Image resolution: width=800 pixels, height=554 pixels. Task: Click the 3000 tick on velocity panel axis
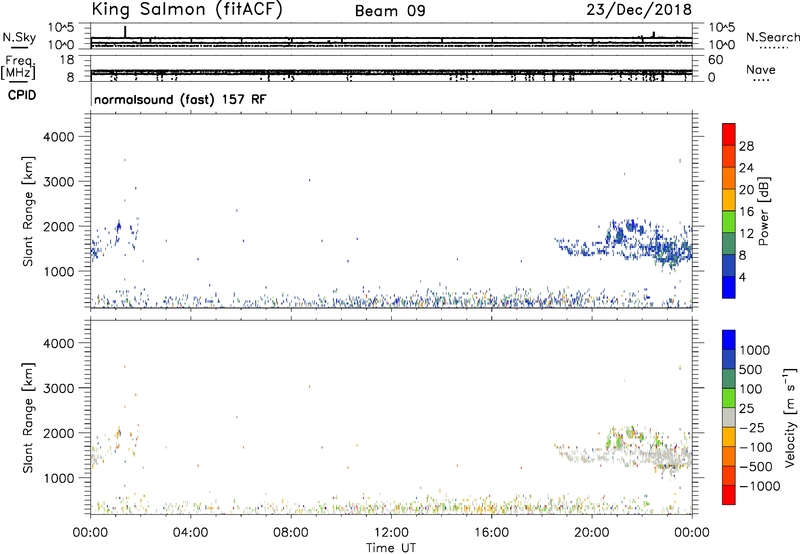[58, 388]
